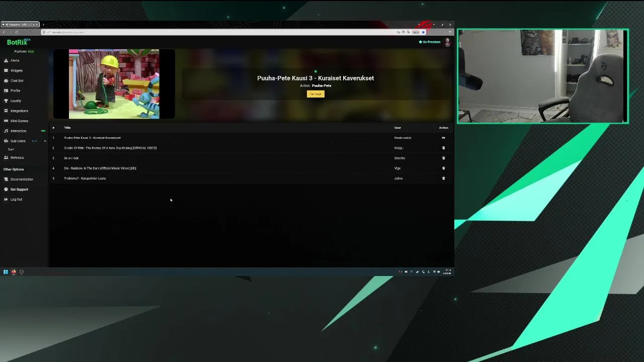Screen dimensions: 644x362
Task: Open the user avatar menu
Action: (x=447, y=42)
